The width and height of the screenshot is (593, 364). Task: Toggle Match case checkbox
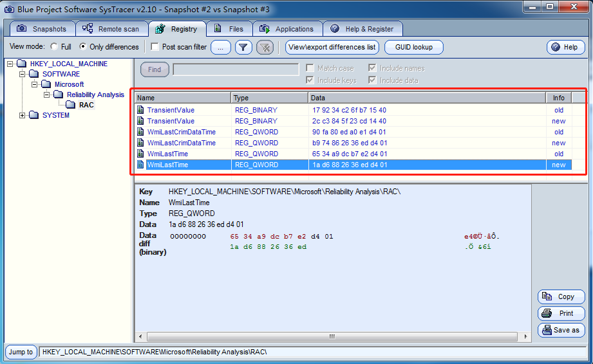tap(310, 68)
